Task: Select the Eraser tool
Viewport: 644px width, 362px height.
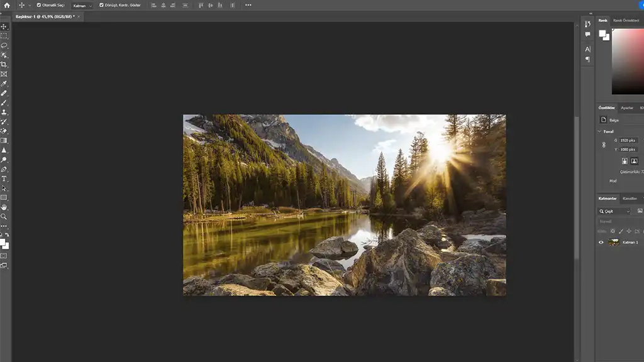Action: (4, 131)
